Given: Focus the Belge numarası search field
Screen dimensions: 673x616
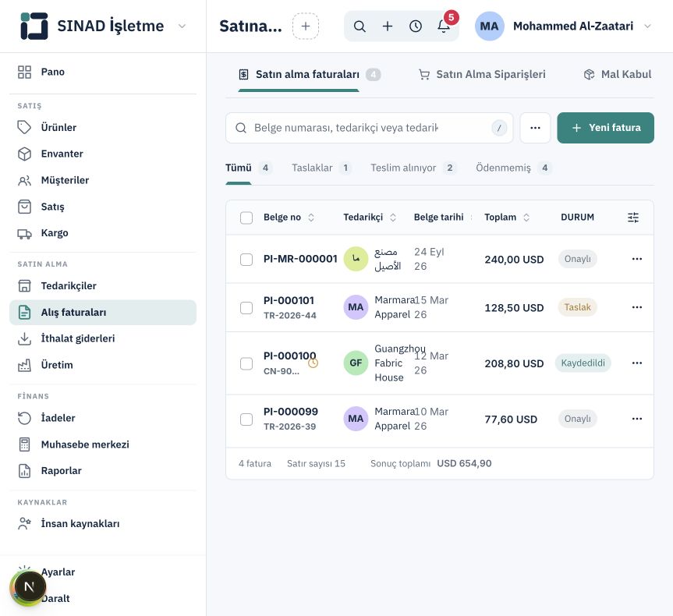Looking at the screenshot, I should coord(369,128).
